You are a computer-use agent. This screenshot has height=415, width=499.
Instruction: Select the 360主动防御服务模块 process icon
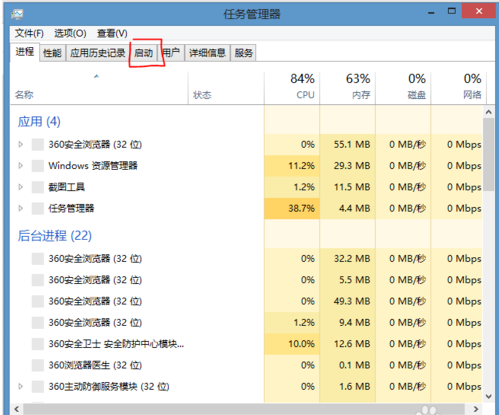point(38,386)
